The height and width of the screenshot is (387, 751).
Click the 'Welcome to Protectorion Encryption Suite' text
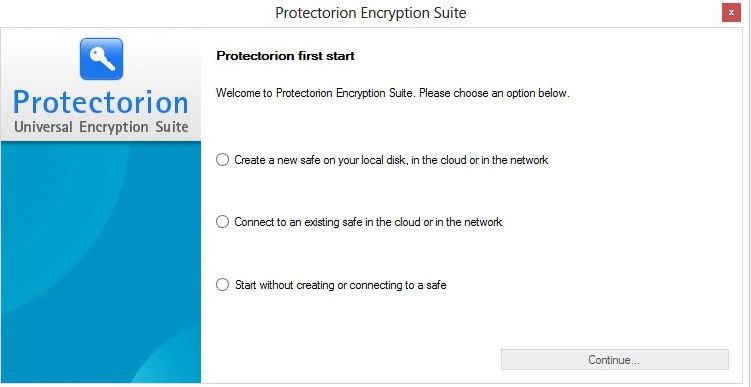pos(316,93)
